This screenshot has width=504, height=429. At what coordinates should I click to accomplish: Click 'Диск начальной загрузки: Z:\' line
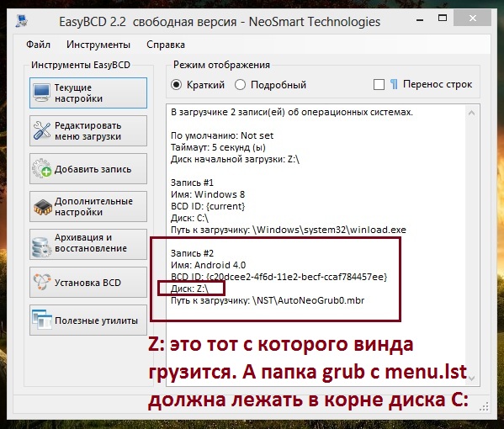click(x=235, y=159)
